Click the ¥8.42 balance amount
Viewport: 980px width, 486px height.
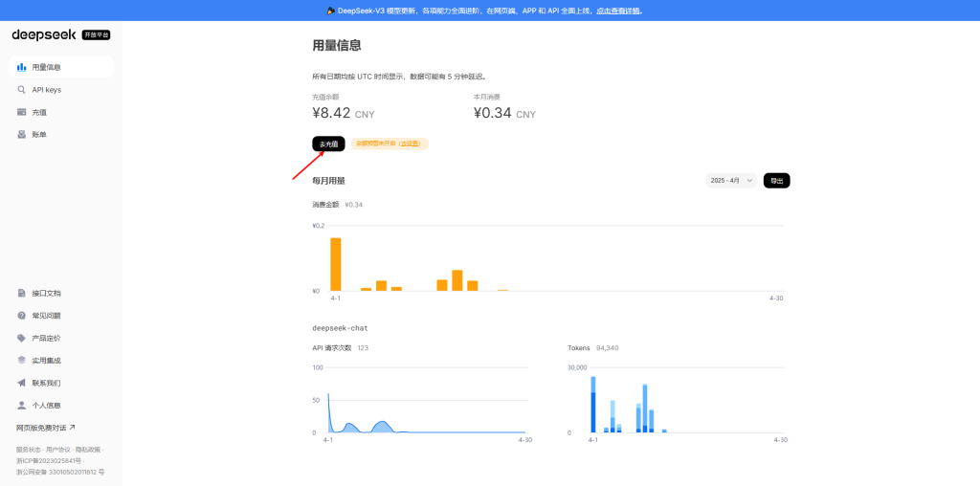[331, 113]
